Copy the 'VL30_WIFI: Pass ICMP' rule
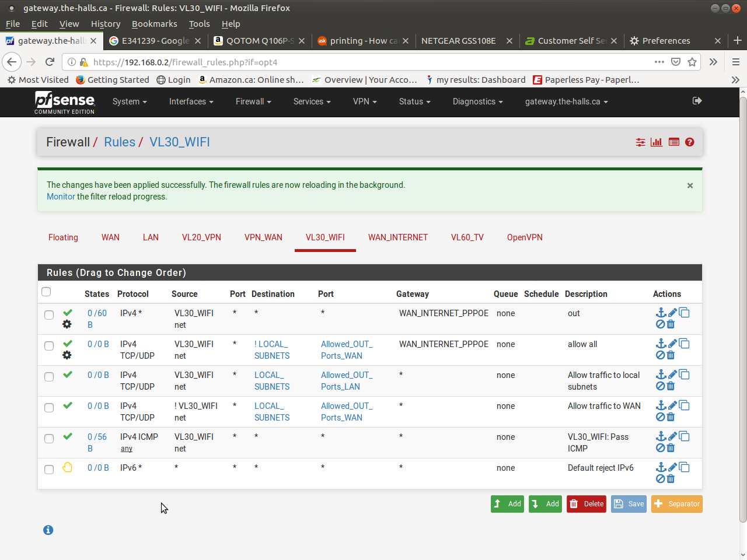The width and height of the screenshot is (747, 560). pos(684,436)
